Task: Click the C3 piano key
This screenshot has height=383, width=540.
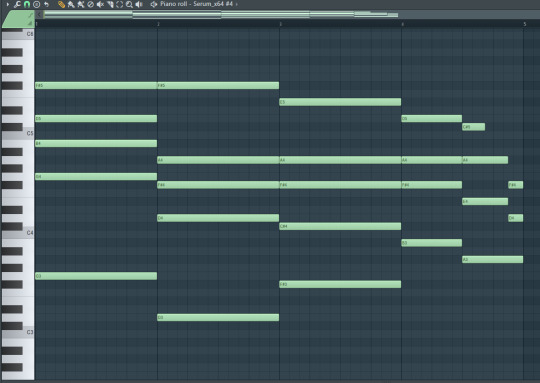Action: (18, 333)
